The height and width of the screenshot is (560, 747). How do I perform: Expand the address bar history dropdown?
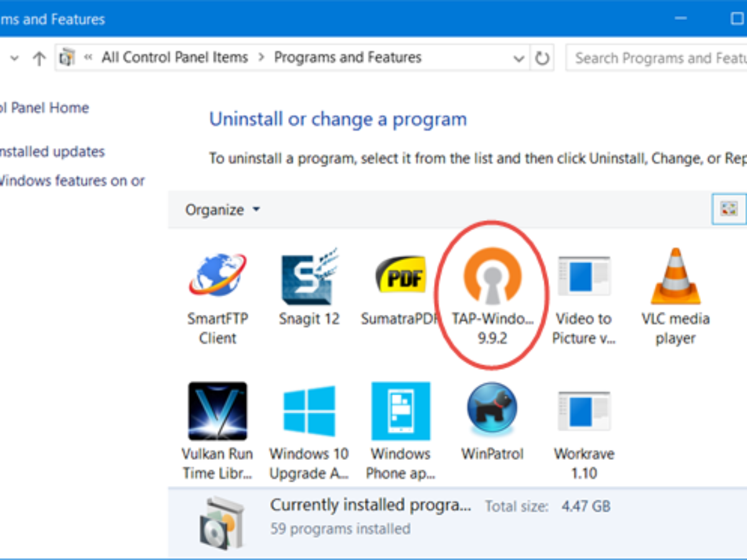(519, 58)
